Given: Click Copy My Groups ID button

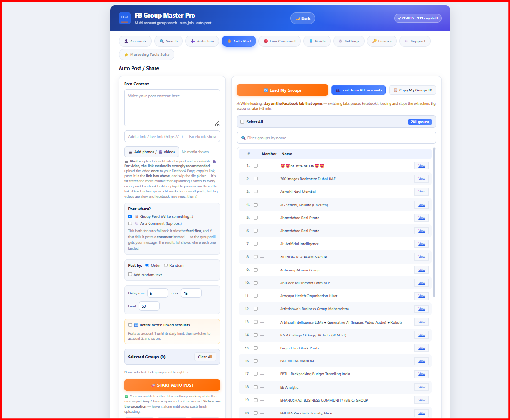Looking at the screenshot, I should pos(413,90).
